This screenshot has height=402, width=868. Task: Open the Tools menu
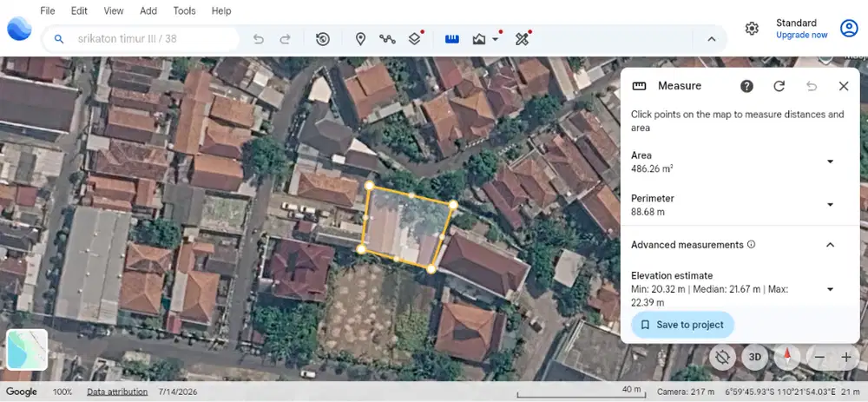click(x=184, y=11)
